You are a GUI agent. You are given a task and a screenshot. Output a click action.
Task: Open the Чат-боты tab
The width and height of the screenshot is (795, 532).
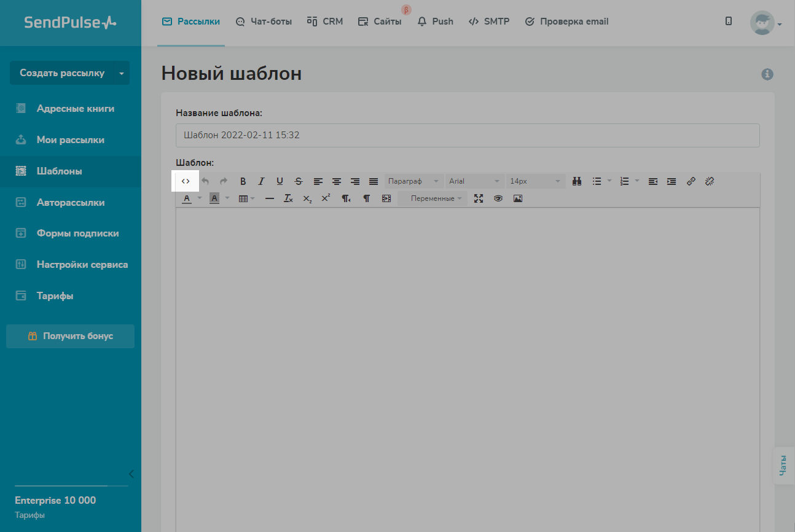264,22
